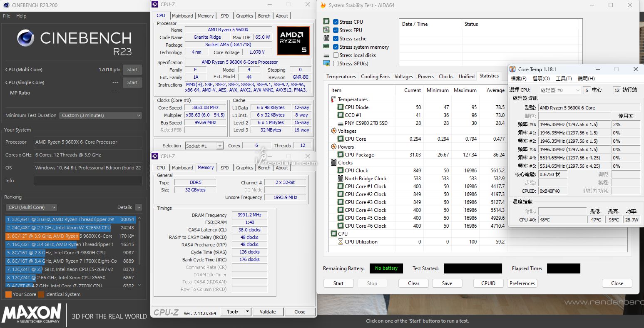
Task: Open the AIDA64 Unified tab
Action: click(x=466, y=77)
